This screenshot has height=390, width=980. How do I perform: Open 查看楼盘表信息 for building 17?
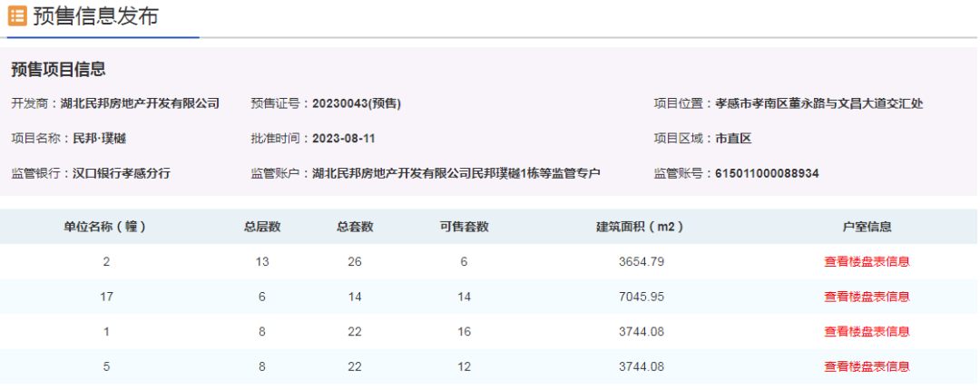[866, 297]
